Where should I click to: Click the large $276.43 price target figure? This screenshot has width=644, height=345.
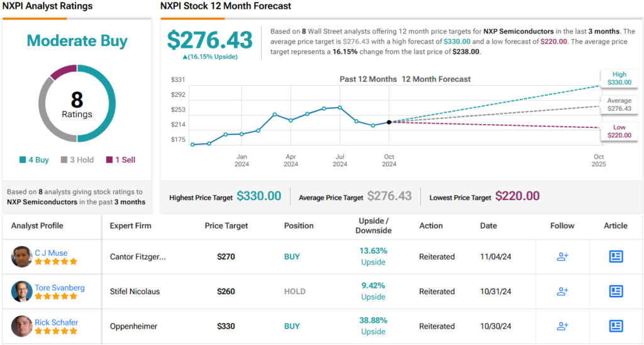pyautogui.click(x=210, y=40)
